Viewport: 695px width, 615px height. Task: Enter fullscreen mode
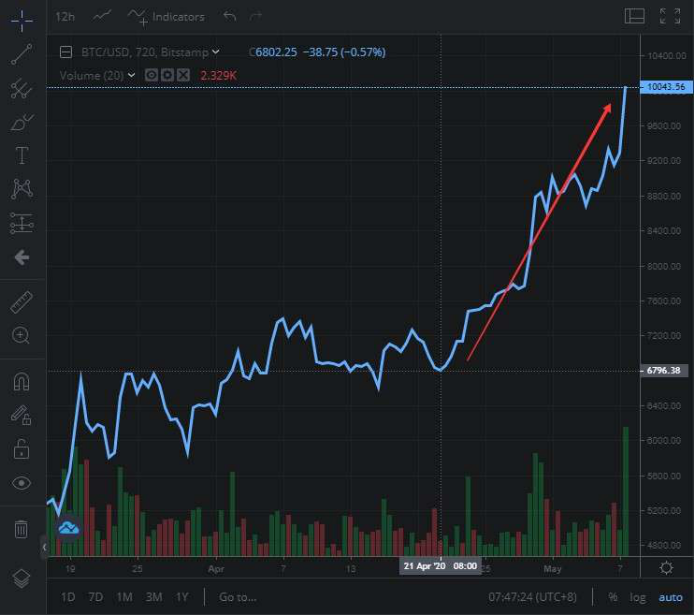(x=669, y=16)
